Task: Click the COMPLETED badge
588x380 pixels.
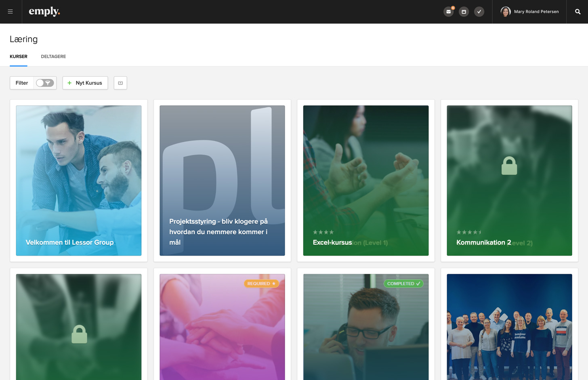Action: click(x=403, y=283)
